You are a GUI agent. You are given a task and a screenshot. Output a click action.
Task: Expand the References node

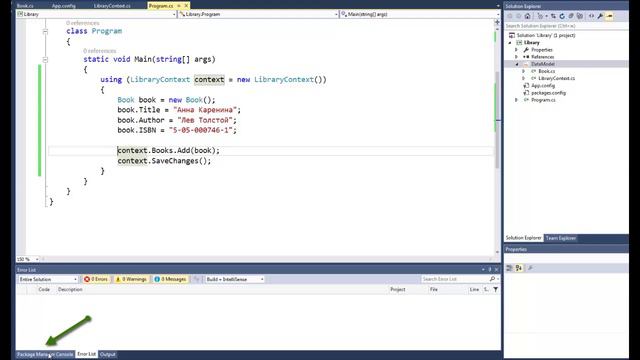(516, 57)
